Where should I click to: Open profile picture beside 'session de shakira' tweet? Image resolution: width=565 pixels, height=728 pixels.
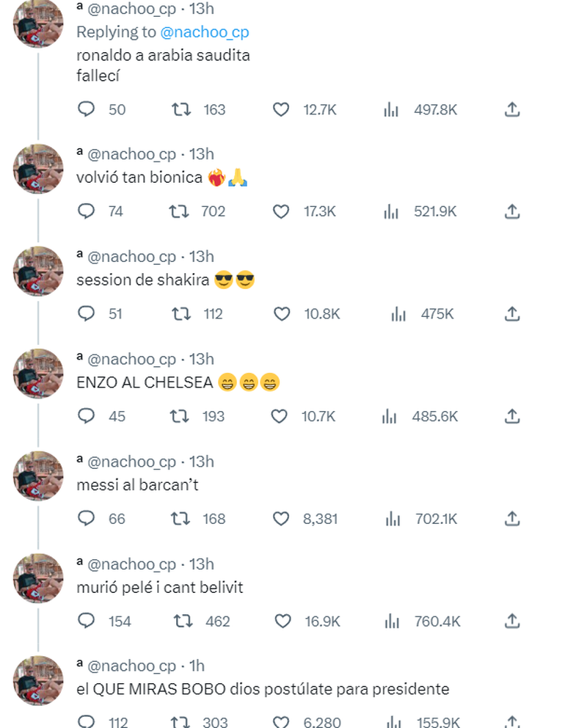click(38, 271)
